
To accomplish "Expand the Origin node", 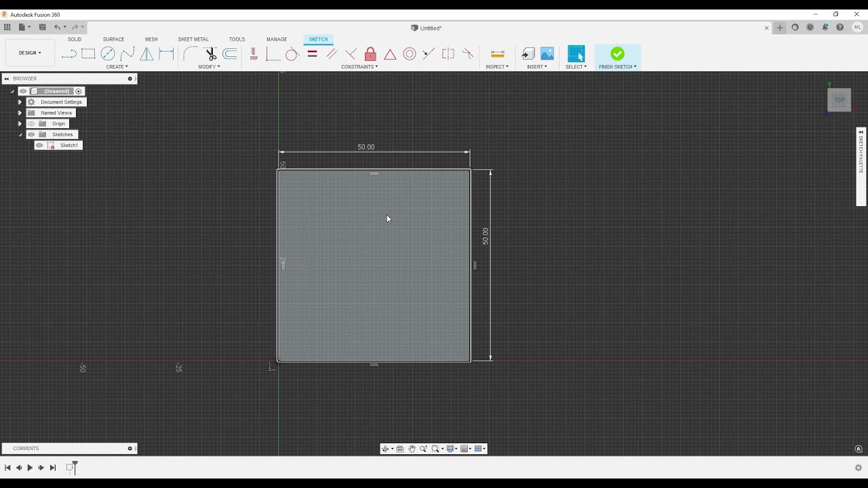I will 20,123.
